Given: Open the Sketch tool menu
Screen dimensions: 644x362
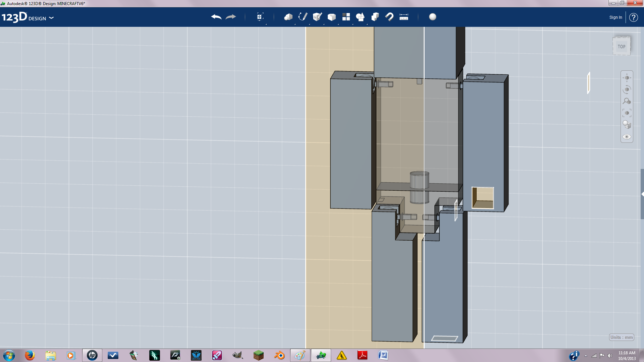Looking at the screenshot, I should tap(303, 17).
